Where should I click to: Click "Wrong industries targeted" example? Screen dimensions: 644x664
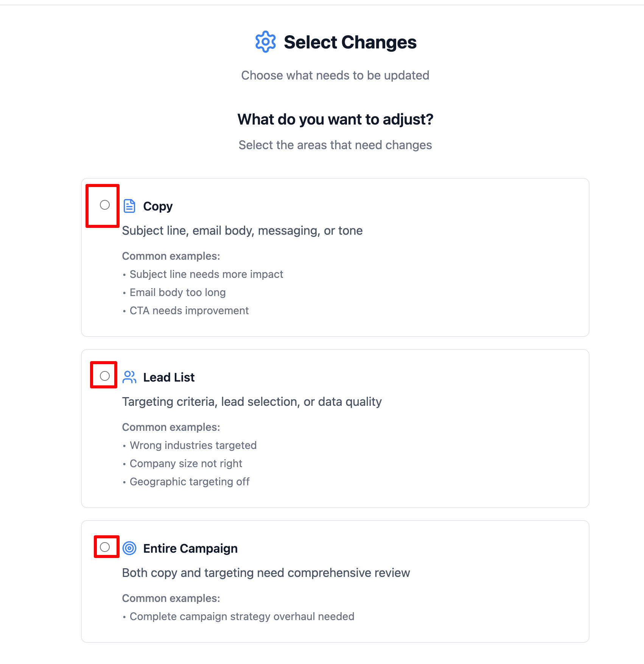pos(193,445)
